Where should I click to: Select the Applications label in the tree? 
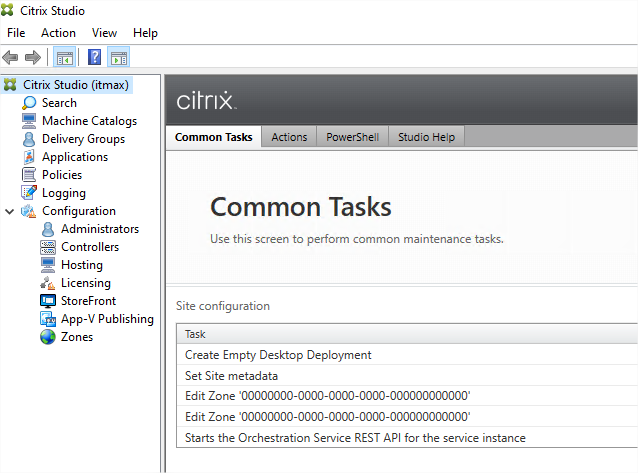pos(75,157)
